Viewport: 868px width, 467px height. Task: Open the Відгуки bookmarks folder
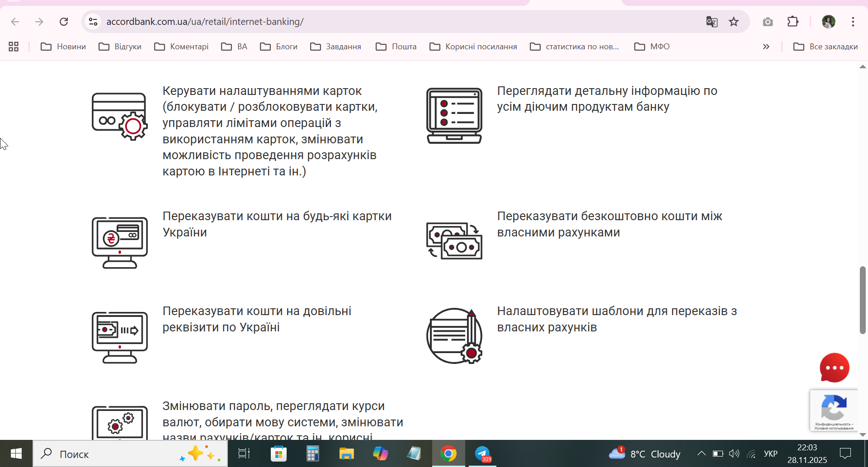pyautogui.click(x=120, y=47)
